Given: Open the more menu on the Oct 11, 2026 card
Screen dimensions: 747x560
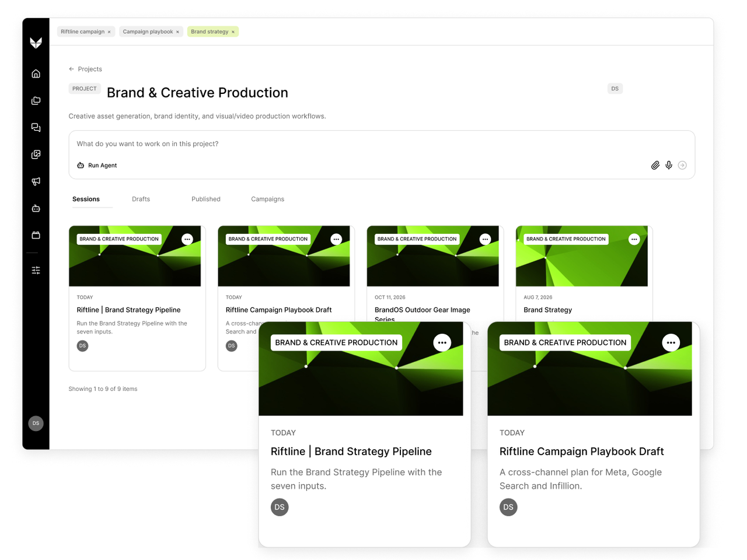Looking at the screenshot, I should pyautogui.click(x=485, y=239).
